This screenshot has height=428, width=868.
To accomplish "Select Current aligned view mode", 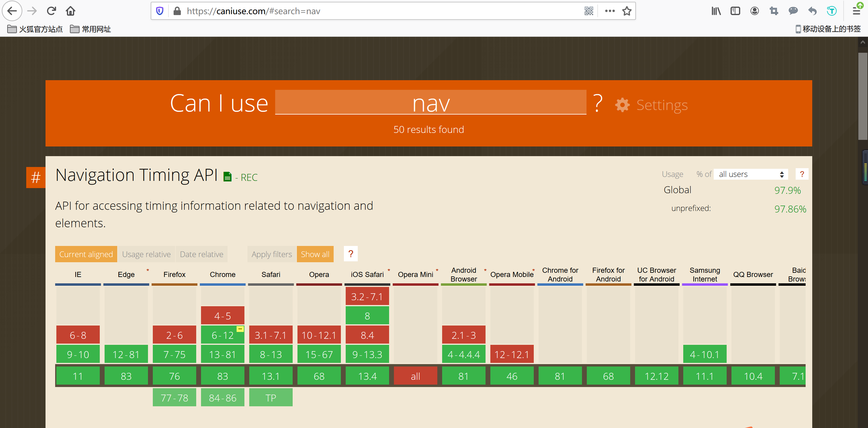I will click(86, 254).
